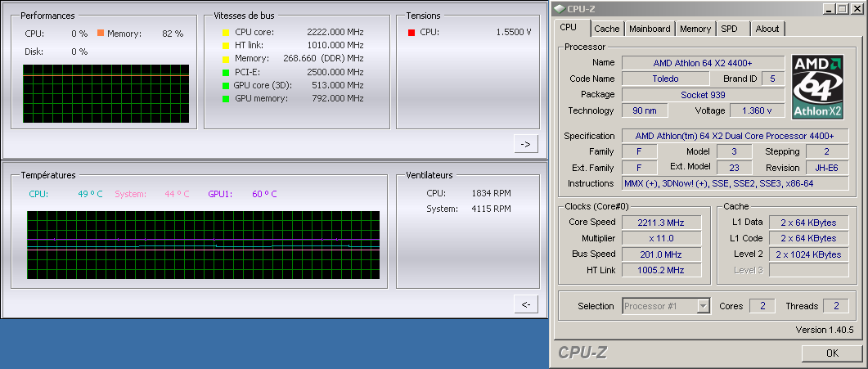
Task: Click the Bus Speed value '201.0 MHz'
Action: (x=661, y=254)
